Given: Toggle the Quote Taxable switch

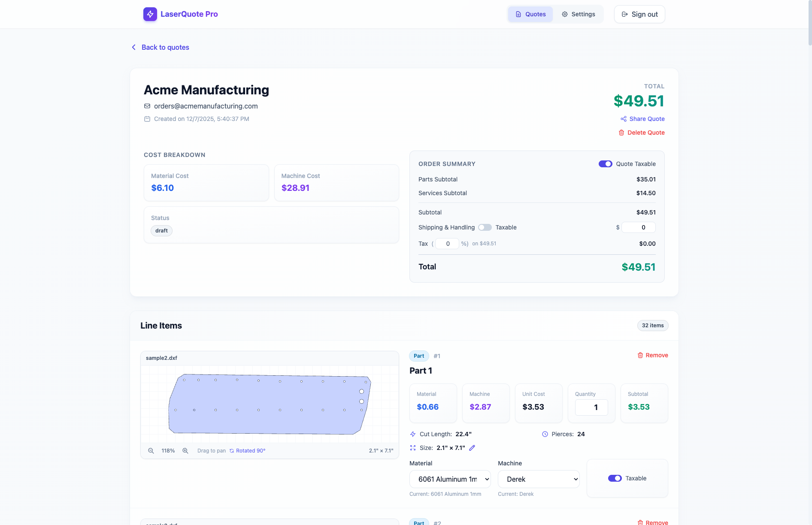Looking at the screenshot, I should [605, 164].
